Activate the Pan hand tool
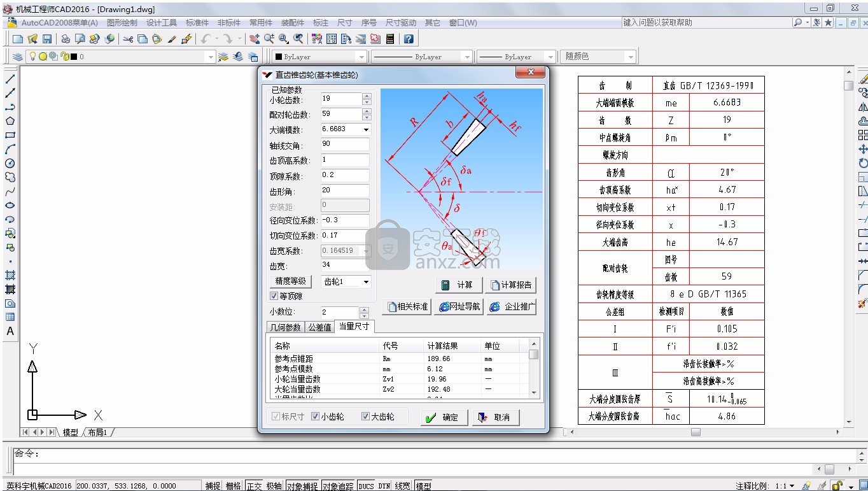 (x=255, y=39)
